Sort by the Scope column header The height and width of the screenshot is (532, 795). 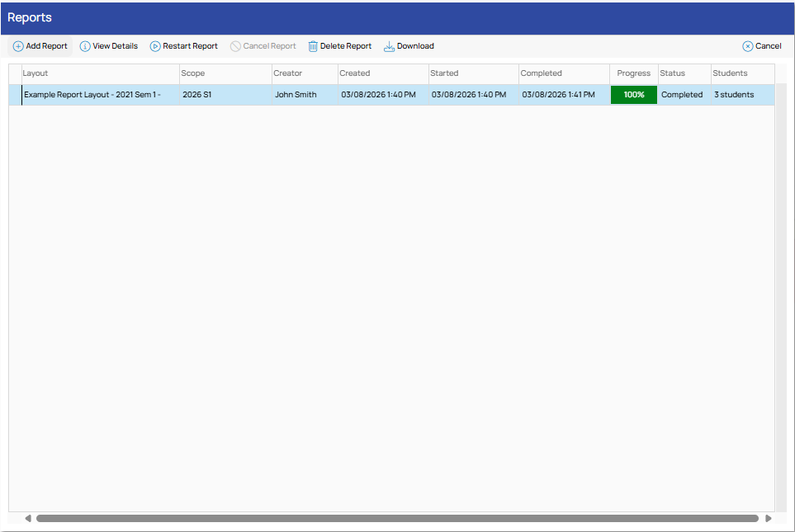(x=225, y=73)
